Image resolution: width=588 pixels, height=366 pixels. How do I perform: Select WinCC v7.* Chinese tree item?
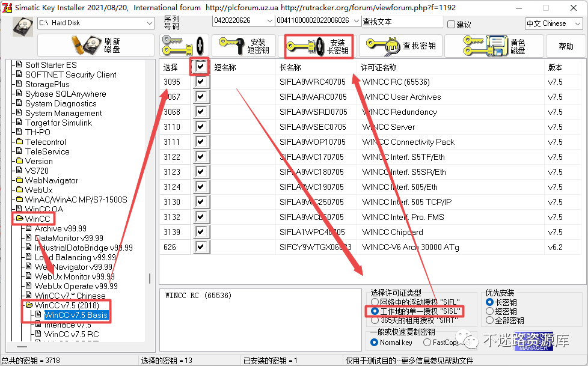70,296
